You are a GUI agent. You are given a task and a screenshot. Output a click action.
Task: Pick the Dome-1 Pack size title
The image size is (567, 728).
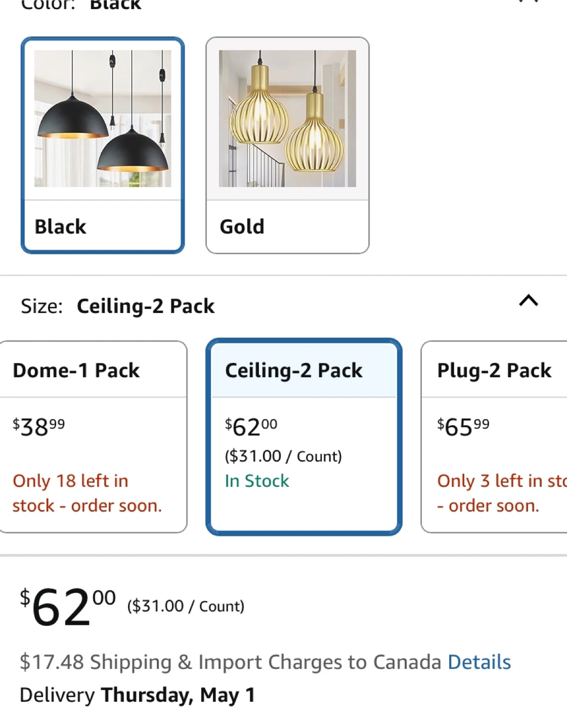[x=76, y=371]
